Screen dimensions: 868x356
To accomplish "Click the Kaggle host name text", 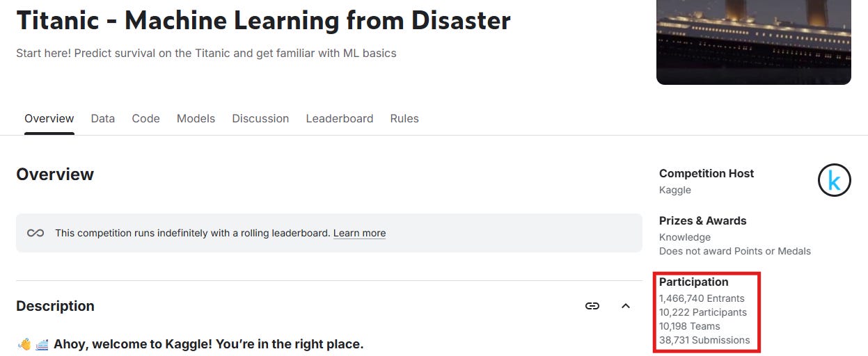I will tap(675, 190).
